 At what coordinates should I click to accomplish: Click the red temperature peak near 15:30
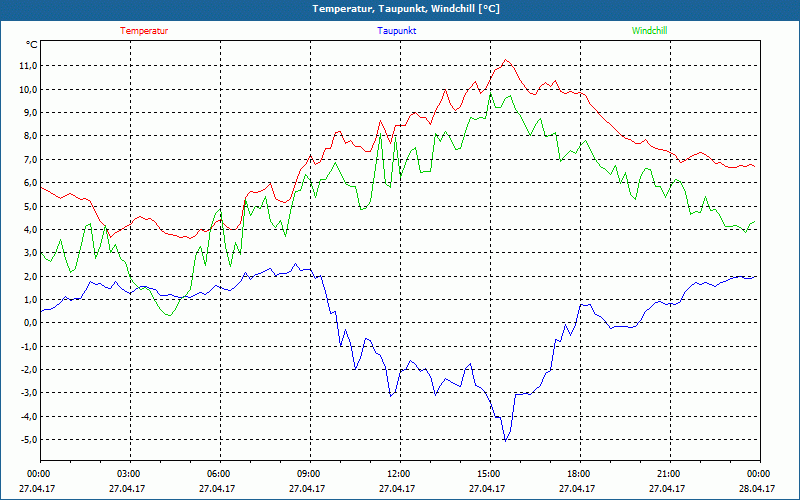(506, 60)
